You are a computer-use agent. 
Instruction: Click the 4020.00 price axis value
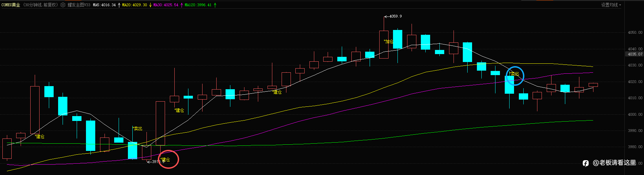[x=635, y=82]
